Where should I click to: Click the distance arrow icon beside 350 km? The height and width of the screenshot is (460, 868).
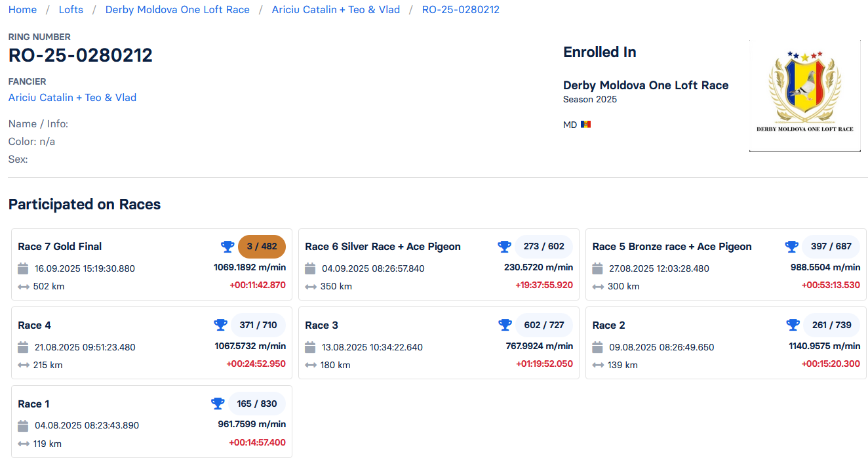click(311, 287)
